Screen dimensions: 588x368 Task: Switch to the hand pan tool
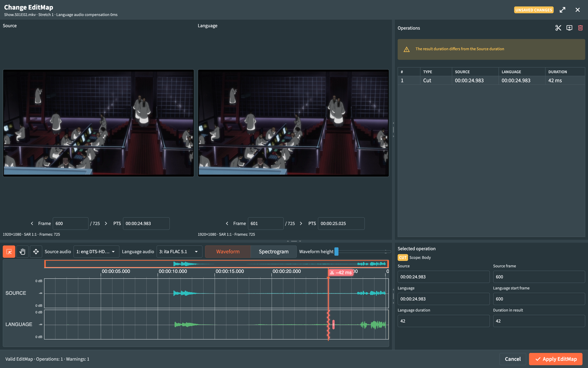click(22, 252)
